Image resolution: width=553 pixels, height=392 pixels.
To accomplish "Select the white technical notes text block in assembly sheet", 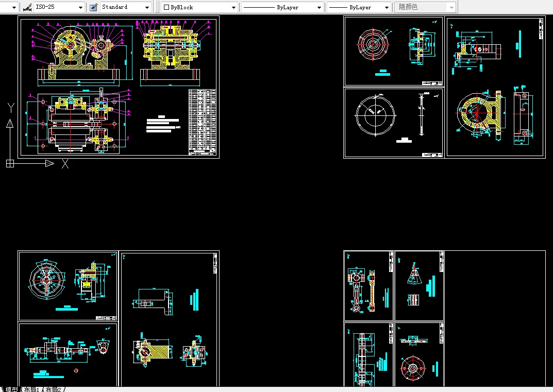I will (x=163, y=124).
